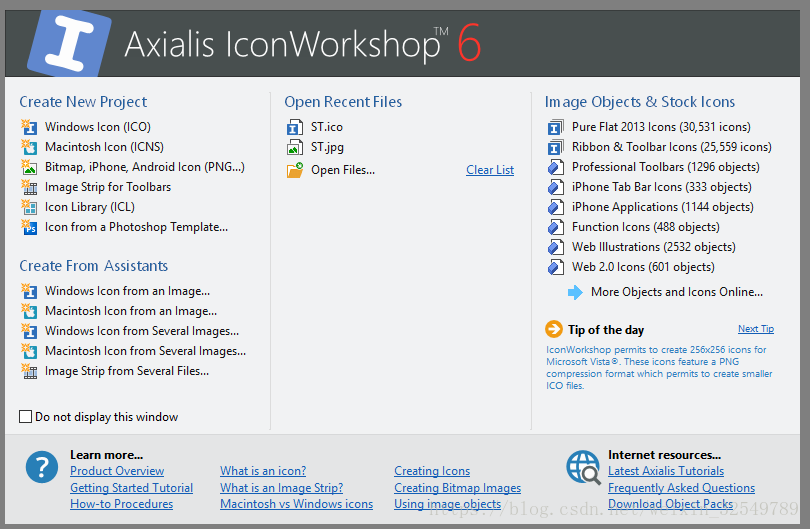Select 'Image Strip for Toolbars' text
Screen dimensions: 810x529
(108, 187)
